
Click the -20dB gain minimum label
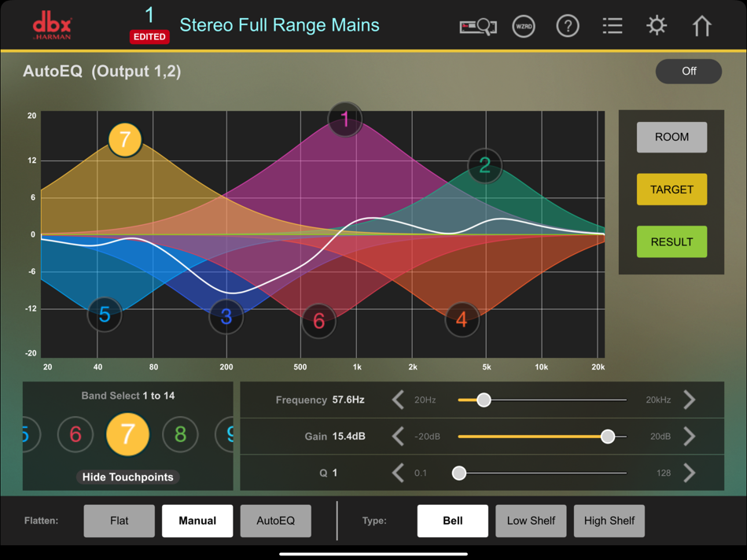pos(427,437)
